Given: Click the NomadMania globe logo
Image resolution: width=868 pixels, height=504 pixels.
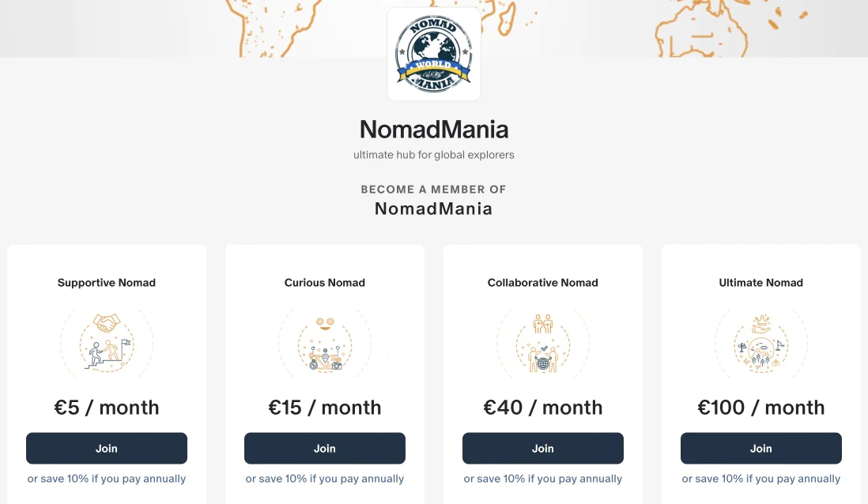Looking at the screenshot, I should pyautogui.click(x=433, y=54).
